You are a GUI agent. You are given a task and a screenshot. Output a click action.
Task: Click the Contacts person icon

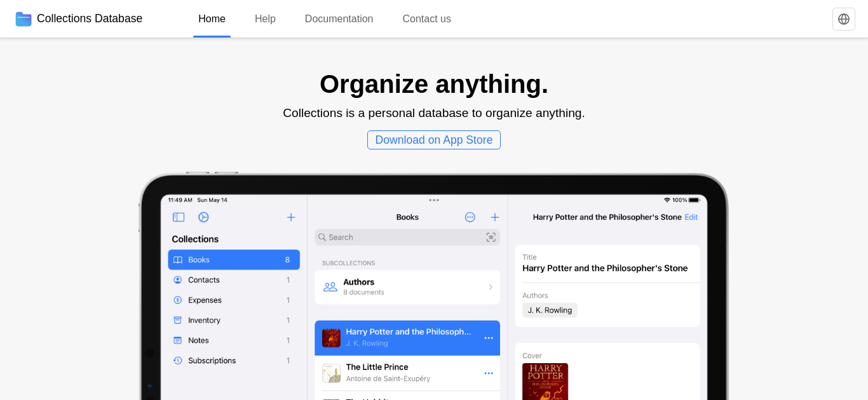[178, 280]
